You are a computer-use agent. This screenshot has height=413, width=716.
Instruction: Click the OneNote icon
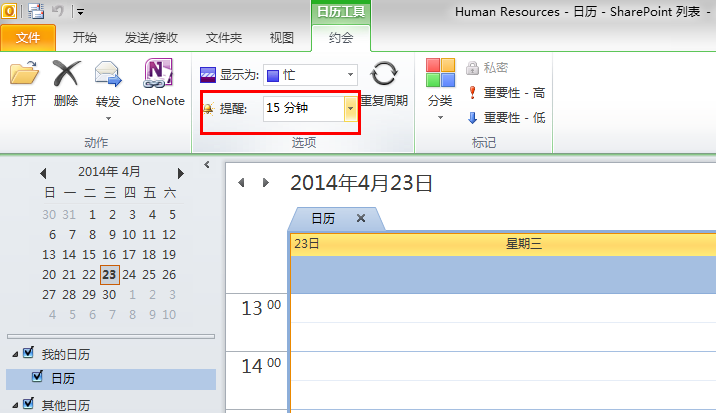158,73
